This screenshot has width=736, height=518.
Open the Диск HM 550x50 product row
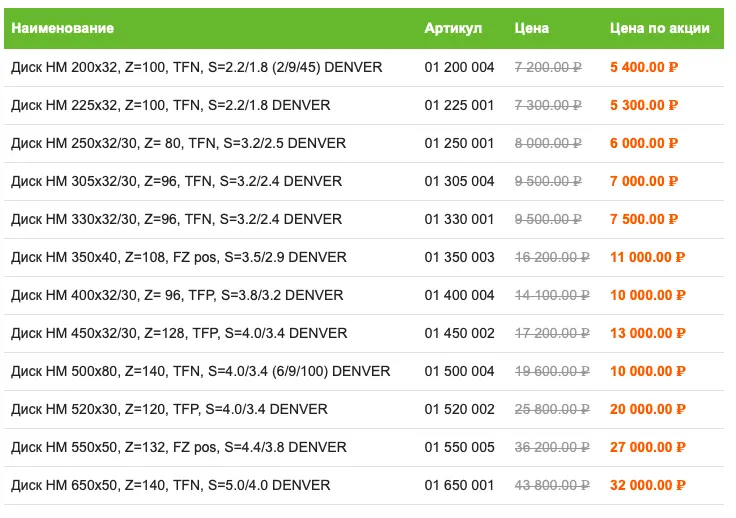click(x=178, y=447)
